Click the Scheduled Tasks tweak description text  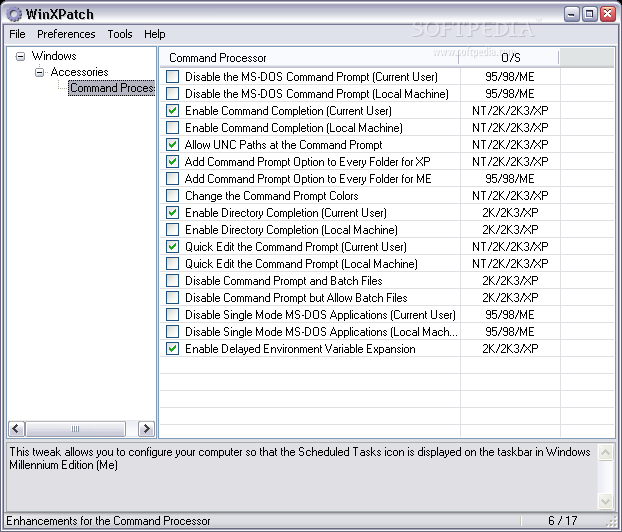tap(299, 458)
